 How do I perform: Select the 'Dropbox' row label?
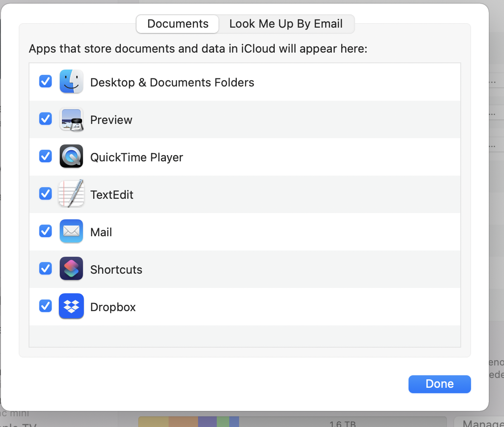(x=113, y=307)
